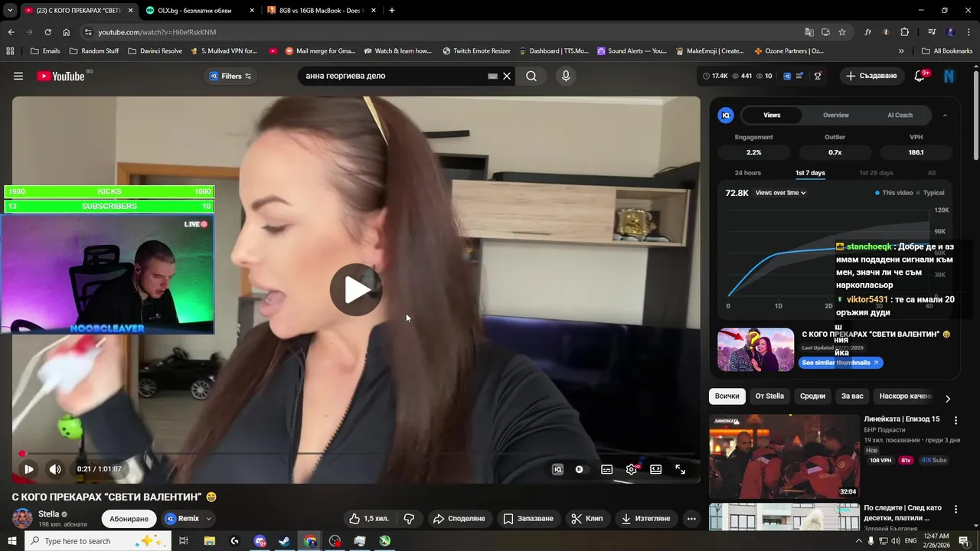Open options for Линейката Епизод 15
This screenshot has height=551, width=980.
pyautogui.click(x=955, y=420)
